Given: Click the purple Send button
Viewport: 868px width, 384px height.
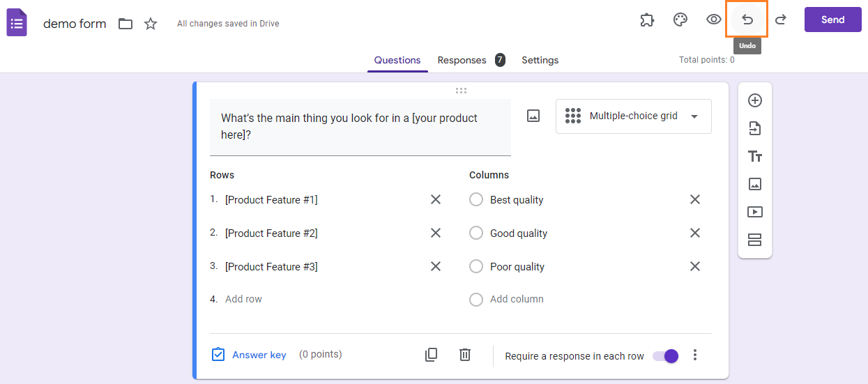Looking at the screenshot, I should [x=832, y=20].
